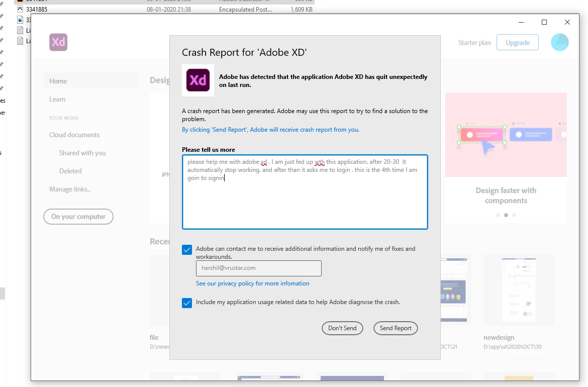This screenshot has height=387, width=588.
Task: Click the 3341885 file icon in Explorer
Action: coord(20,9)
